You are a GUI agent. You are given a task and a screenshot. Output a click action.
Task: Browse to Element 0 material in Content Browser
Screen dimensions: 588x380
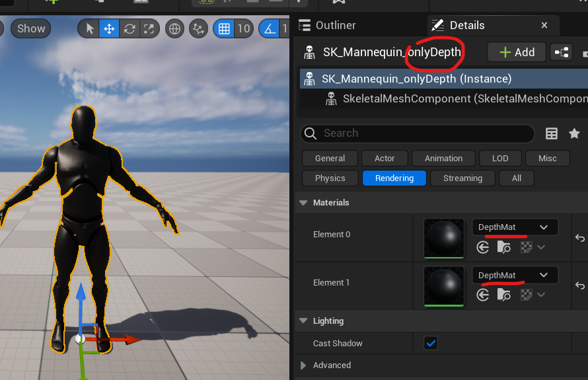coord(503,247)
